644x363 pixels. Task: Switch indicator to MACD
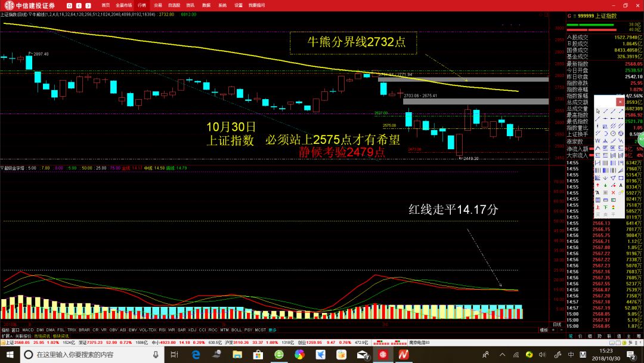point(28,330)
